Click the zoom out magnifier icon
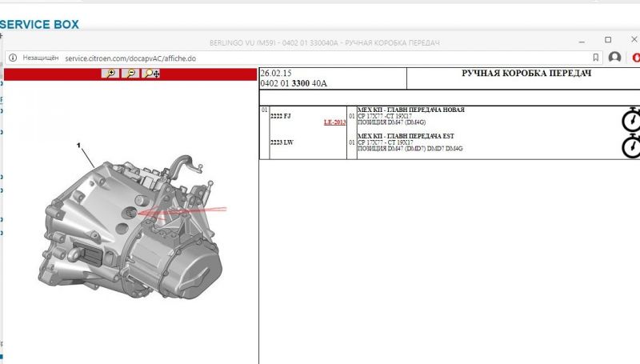 pos(130,74)
